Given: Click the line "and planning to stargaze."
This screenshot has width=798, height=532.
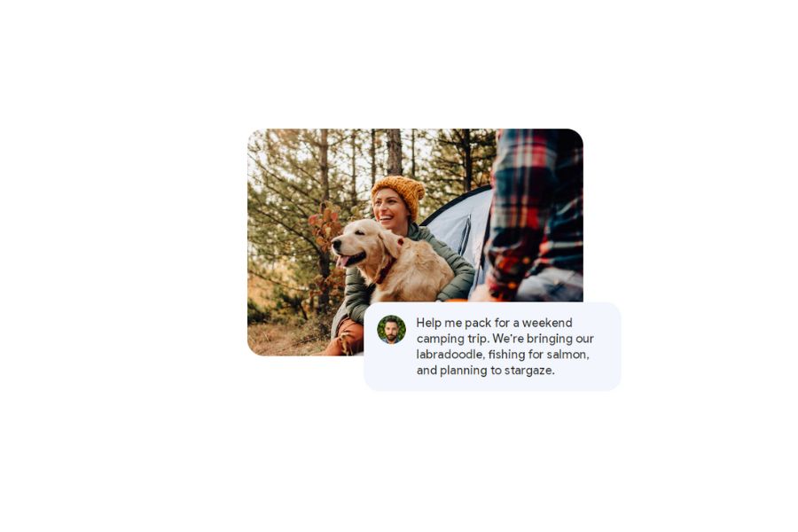Looking at the screenshot, I should 486,370.
